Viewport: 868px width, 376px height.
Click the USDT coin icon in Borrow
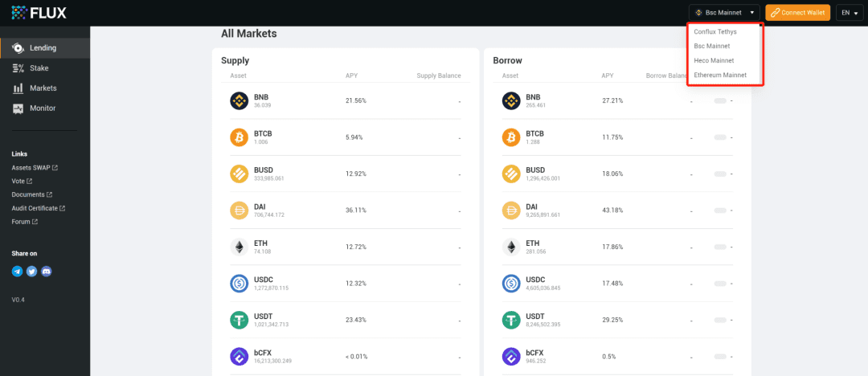(511, 320)
